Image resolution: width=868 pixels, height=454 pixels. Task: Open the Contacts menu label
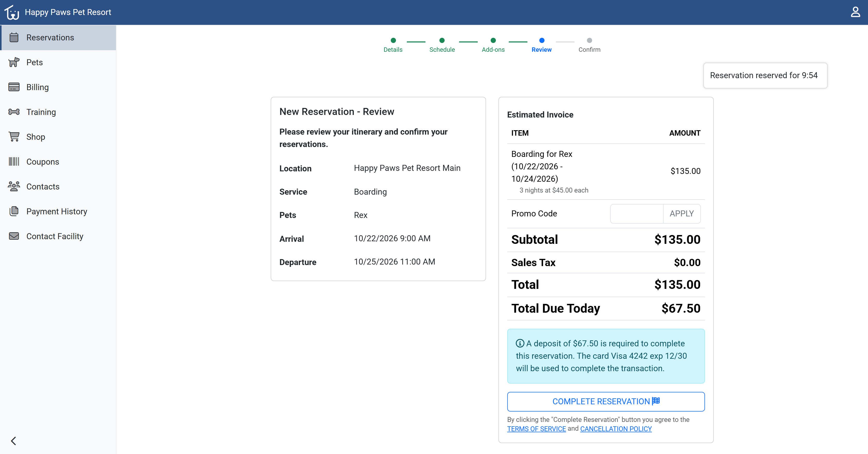click(43, 187)
